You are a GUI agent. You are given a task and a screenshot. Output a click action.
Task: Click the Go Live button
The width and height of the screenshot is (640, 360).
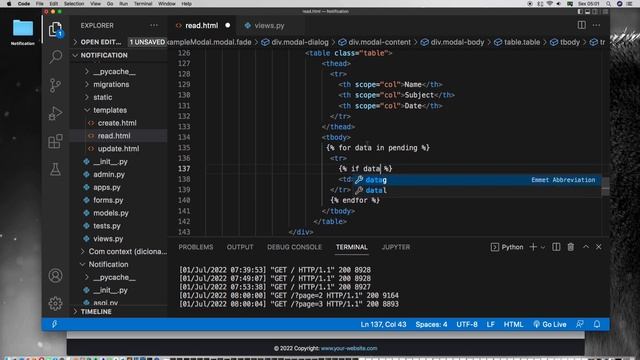[x=550, y=324]
